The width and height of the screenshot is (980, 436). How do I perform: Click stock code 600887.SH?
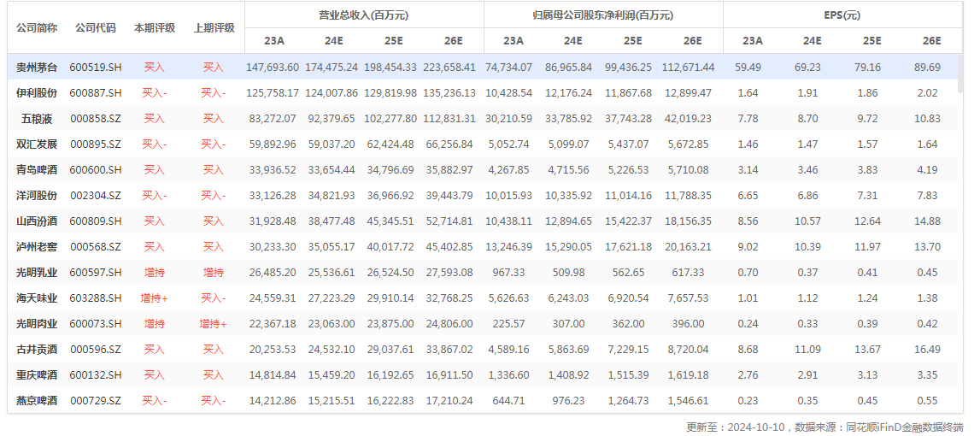[95, 92]
